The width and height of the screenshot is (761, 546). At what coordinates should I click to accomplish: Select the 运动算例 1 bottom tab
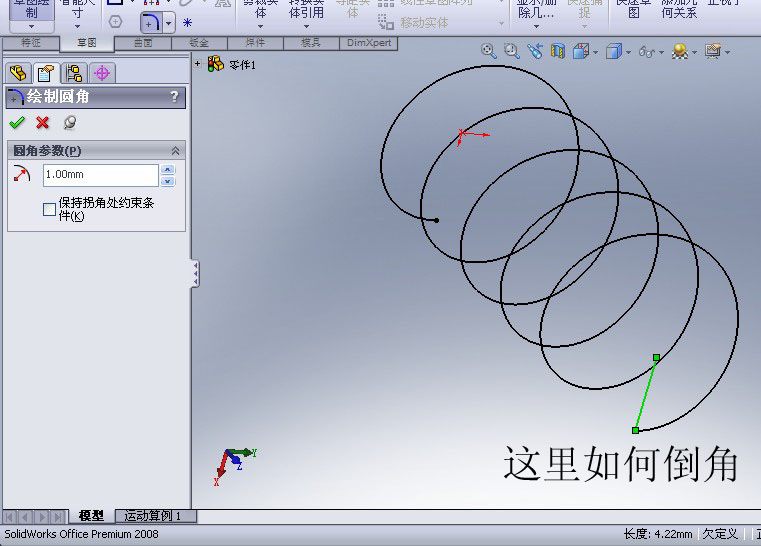click(x=154, y=516)
